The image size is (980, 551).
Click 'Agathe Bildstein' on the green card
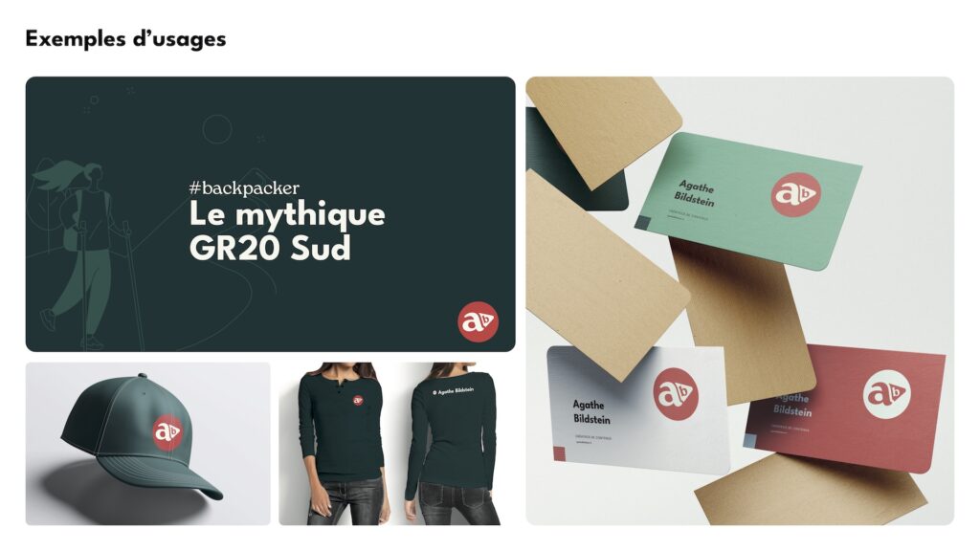click(x=695, y=193)
